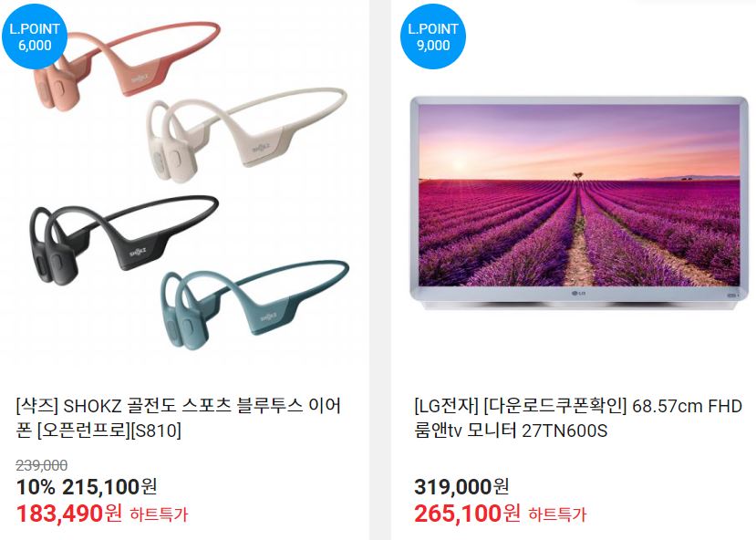Click the 10% 215,100원 discounted price
Viewport: 756px width, 540px height.
87,487
